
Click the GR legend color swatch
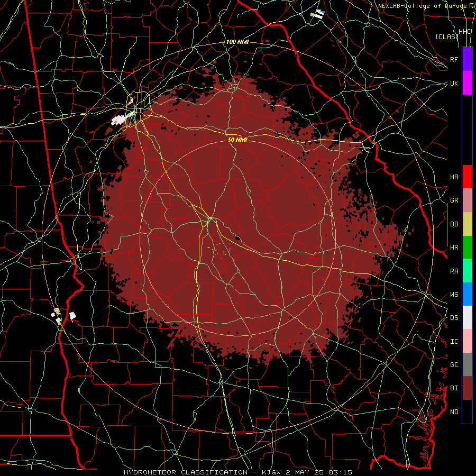pyautogui.click(x=467, y=200)
